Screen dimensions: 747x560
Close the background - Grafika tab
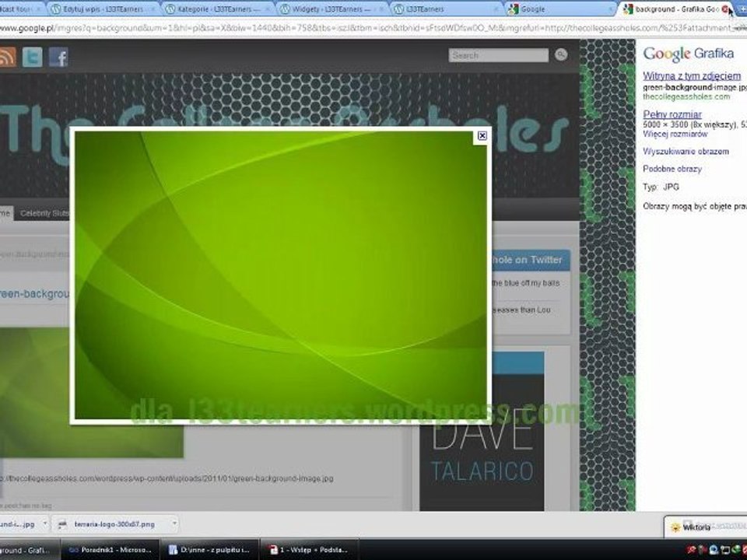click(725, 9)
